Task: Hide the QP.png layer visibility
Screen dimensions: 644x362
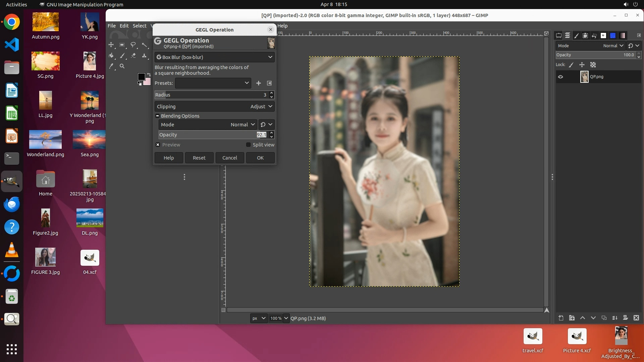Action: pyautogui.click(x=560, y=77)
